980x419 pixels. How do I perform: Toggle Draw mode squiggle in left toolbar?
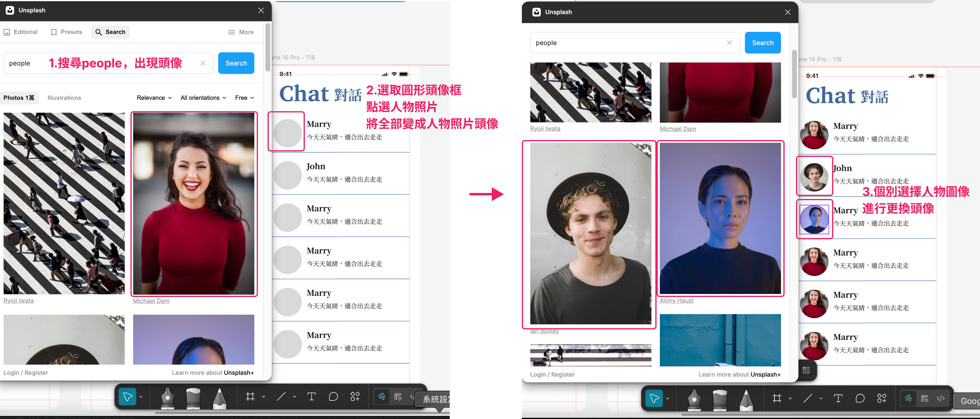(381, 396)
